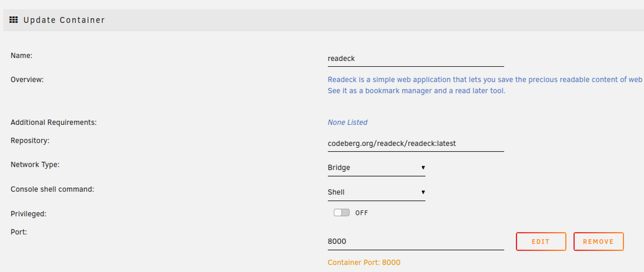Click the grid icon beside Update Container
Viewport: 644px width, 272px height.
point(14,20)
